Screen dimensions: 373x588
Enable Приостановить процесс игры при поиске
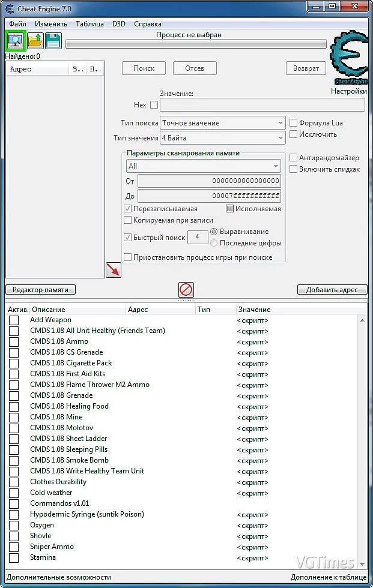click(x=127, y=257)
